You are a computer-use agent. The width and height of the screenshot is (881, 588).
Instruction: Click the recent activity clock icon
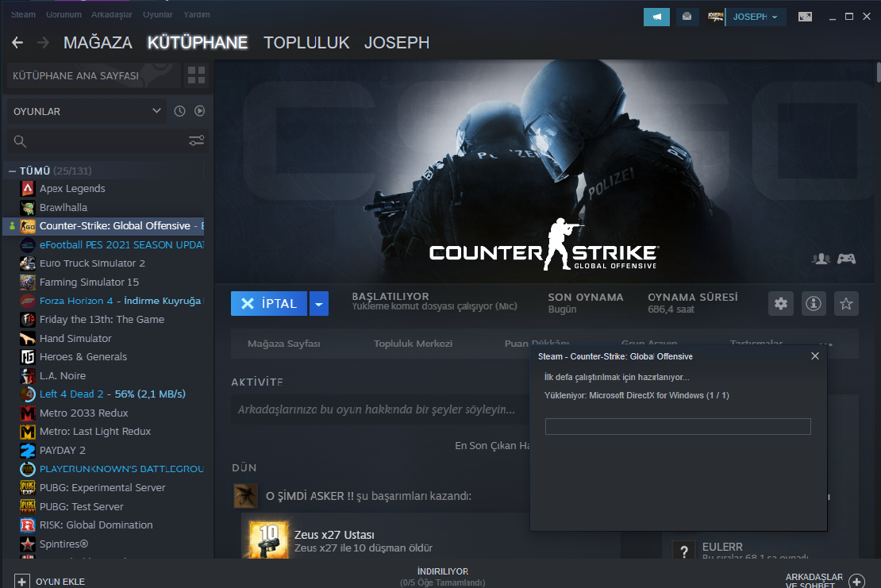click(x=179, y=111)
